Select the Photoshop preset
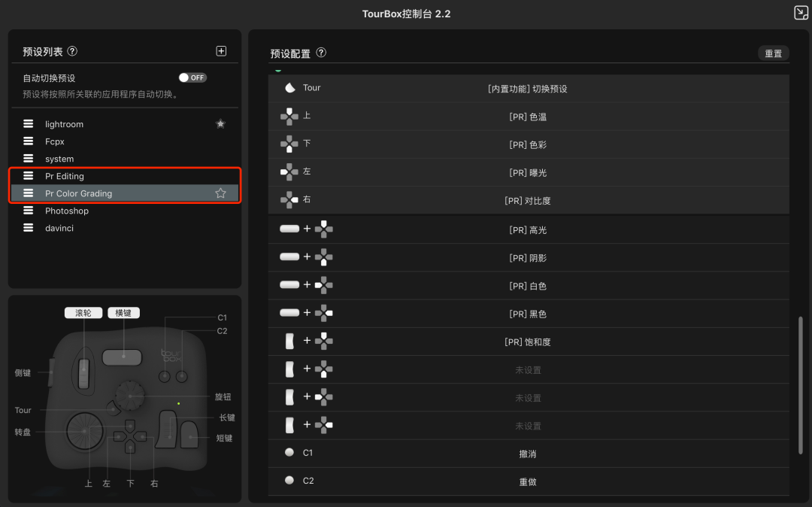Image resolution: width=812 pixels, height=507 pixels. (x=67, y=211)
